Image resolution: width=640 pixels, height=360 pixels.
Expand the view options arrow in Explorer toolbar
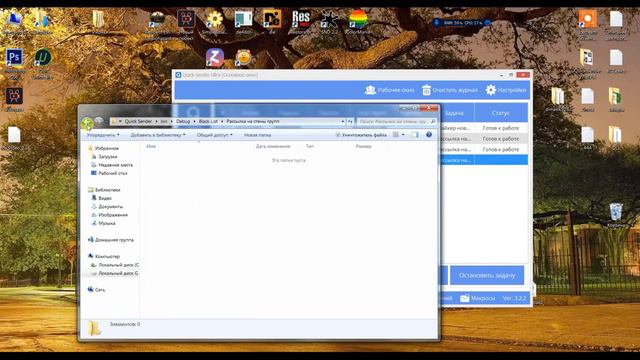coord(403,135)
